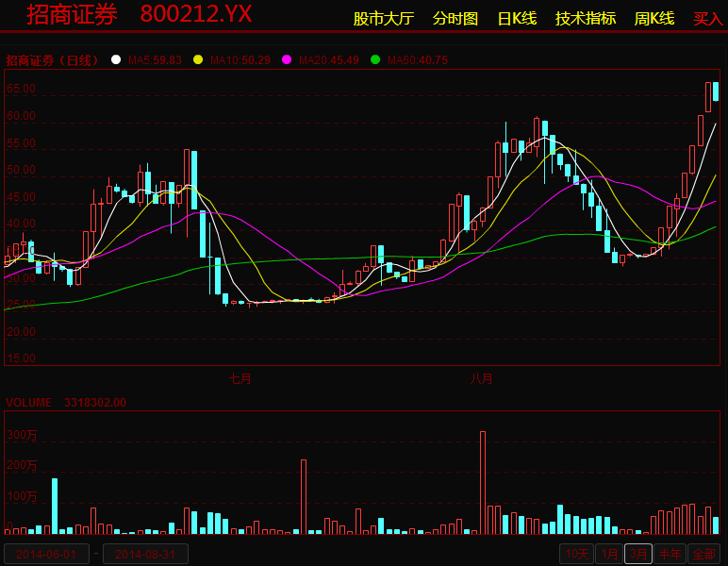
Task: Select the 10天 range button
Action: (576, 554)
